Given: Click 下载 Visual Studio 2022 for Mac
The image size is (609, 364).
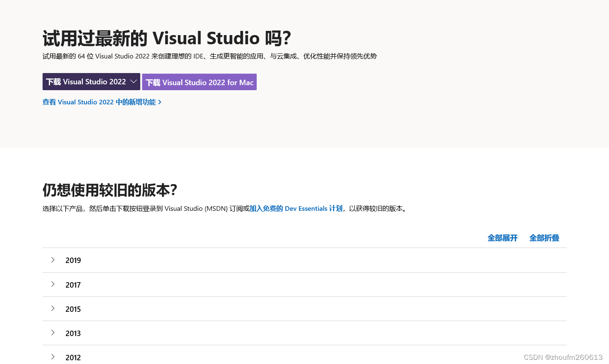Looking at the screenshot, I should click(199, 82).
